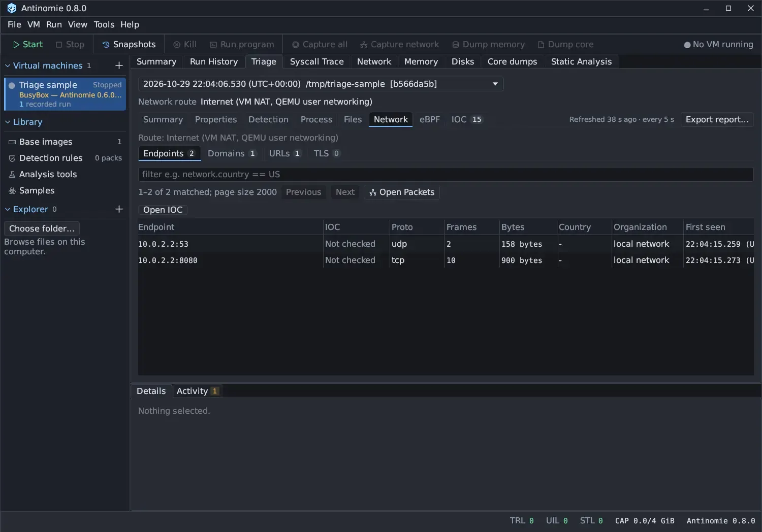Open the URLs sub-tab
Screen dimensions: 762x532
(x=284, y=153)
